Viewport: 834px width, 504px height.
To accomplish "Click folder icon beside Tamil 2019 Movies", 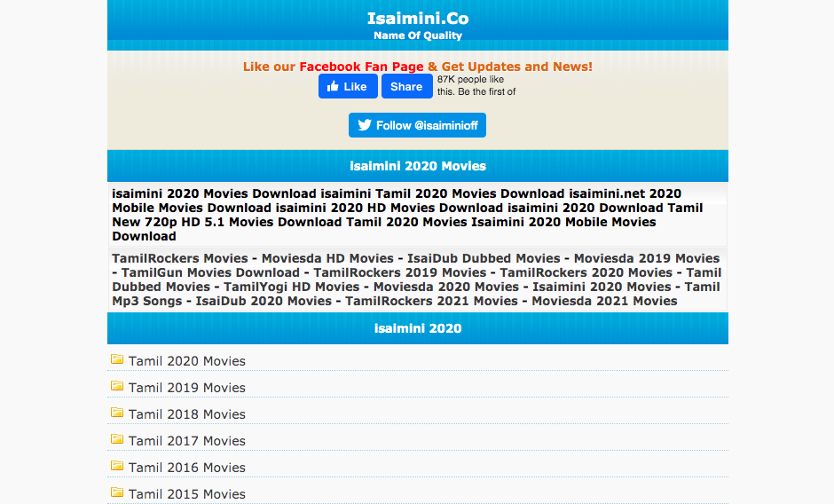I will tap(116, 386).
